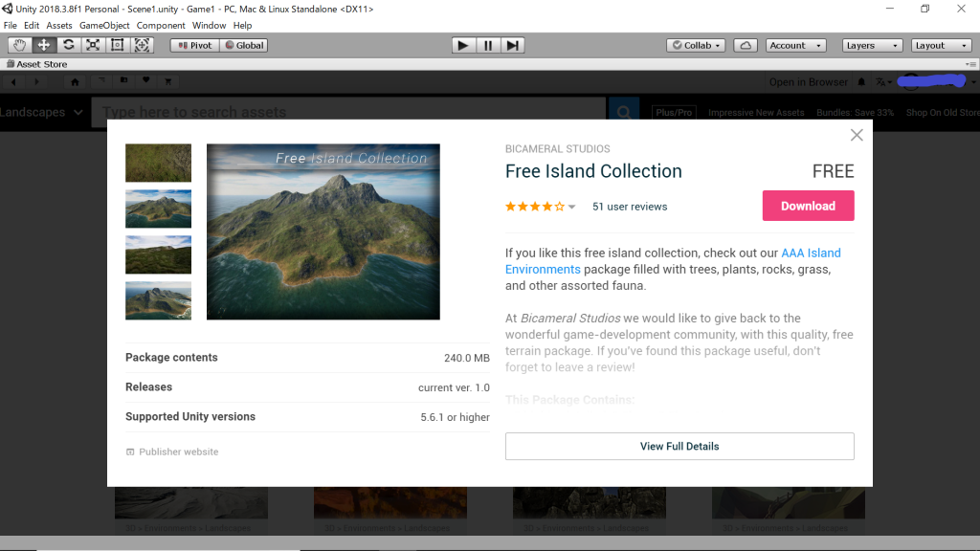Open the downloads list icon

pyautogui.click(x=100, y=80)
